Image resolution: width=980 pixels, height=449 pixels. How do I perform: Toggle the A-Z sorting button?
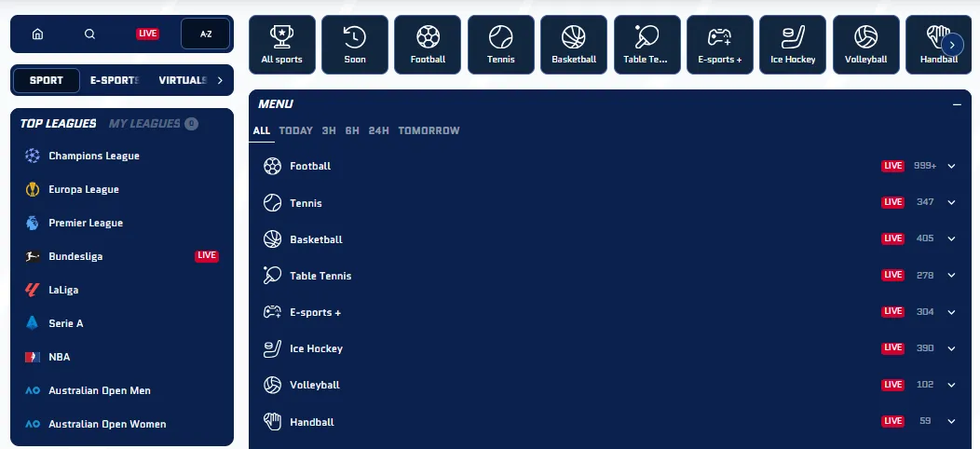tap(206, 34)
